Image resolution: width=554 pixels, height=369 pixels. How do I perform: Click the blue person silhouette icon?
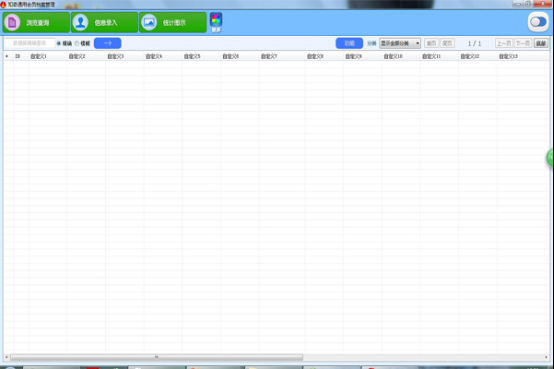point(81,23)
